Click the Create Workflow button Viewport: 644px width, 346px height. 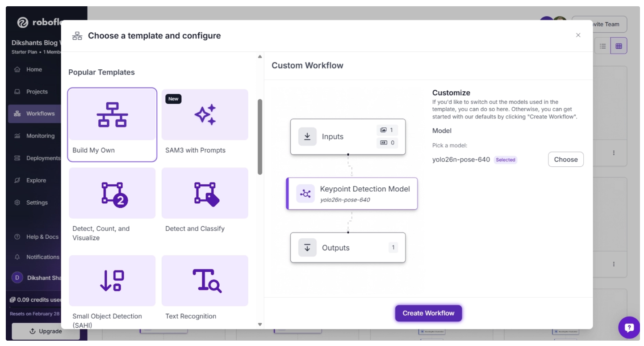tap(428, 313)
